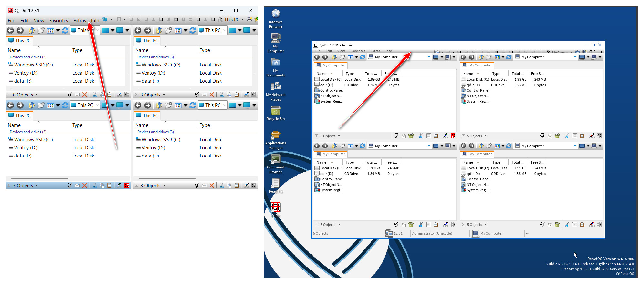This screenshot has width=644, height=284.
Task: Expand address combo in lower-right This PC pane
Action: click(225, 105)
